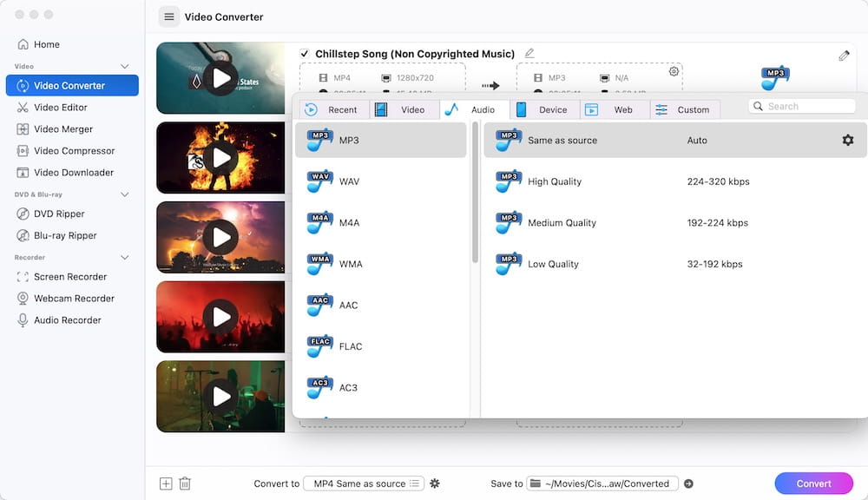The height and width of the screenshot is (500, 868).
Task: Rename Chillstep Song with pencil icon
Action: click(529, 53)
